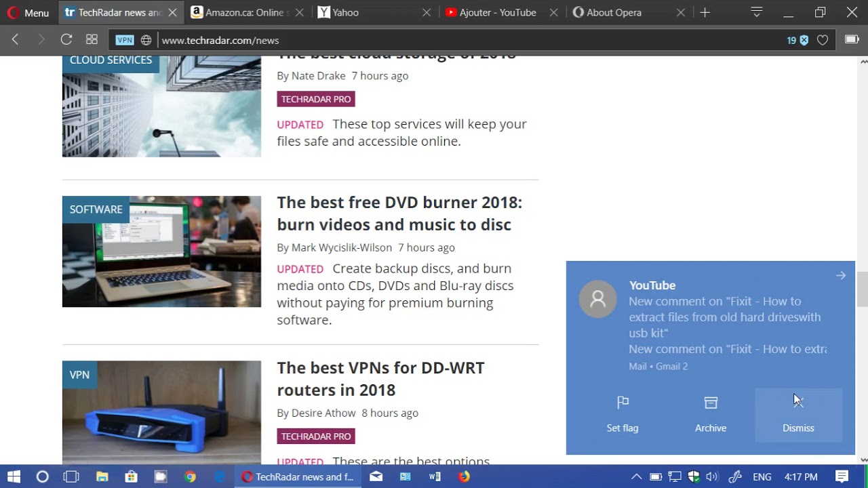
Task: Open a new tab with plus button
Action: pyautogui.click(x=705, y=12)
